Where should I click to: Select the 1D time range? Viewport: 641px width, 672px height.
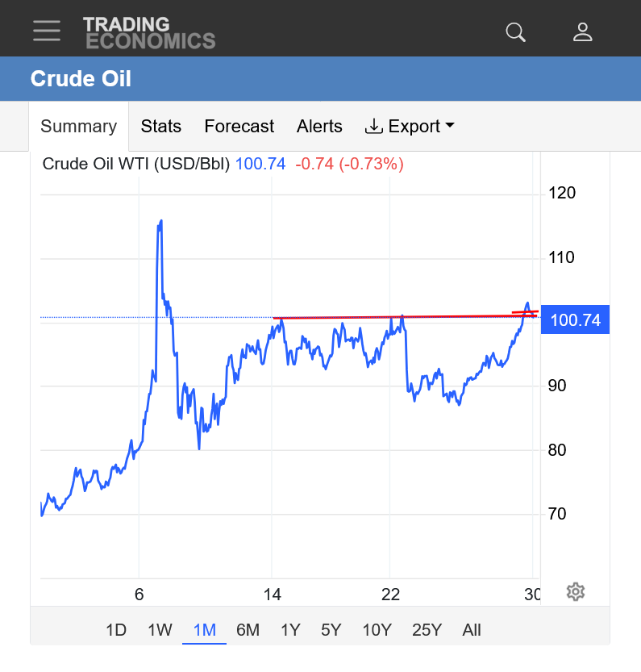point(116,630)
